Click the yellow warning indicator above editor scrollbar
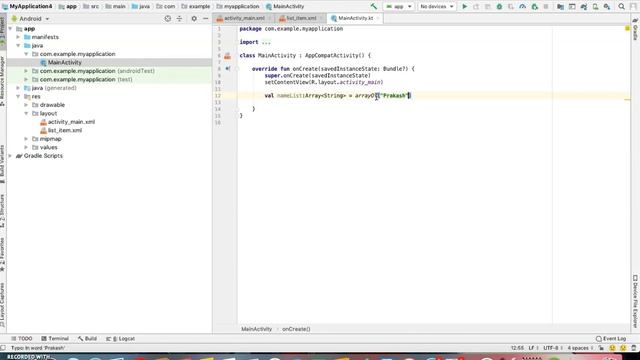Screen dimensions: 640x360 pos(627,28)
